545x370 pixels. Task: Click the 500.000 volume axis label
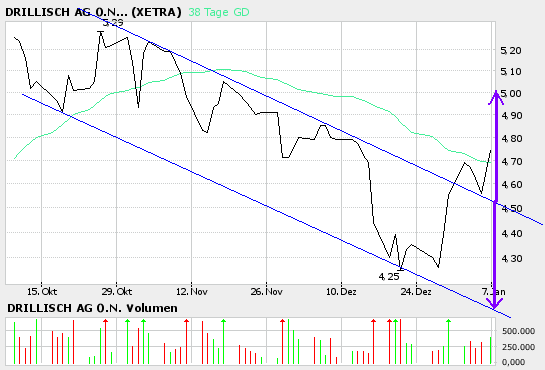pyautogui.click(x=518, y=331)
